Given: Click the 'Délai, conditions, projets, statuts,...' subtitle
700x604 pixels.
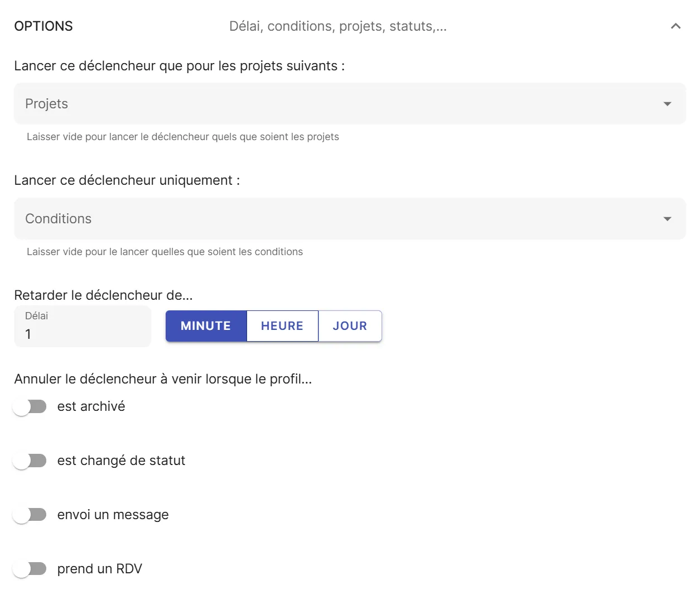Looking at the screenshot, I should 337,26.
